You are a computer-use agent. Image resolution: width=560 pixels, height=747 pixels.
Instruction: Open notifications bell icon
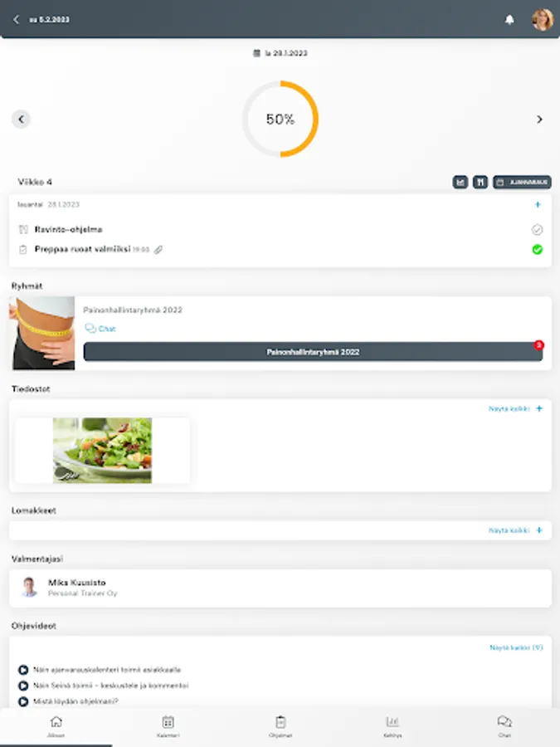coord(509,20)
